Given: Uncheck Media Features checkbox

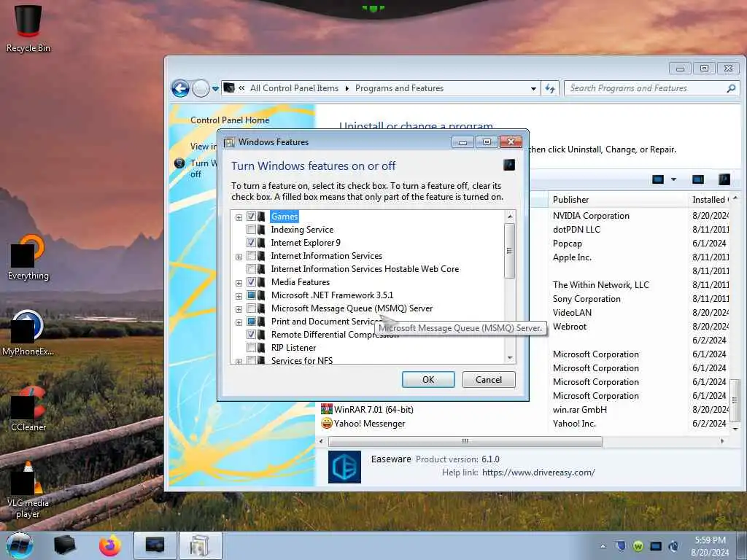Looking at the screenshot, I should [x=251, y=282].
